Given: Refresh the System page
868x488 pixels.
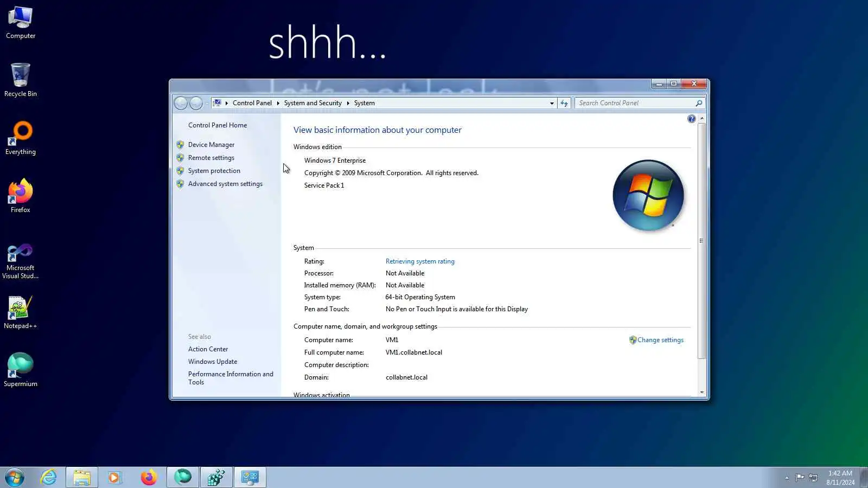Looking at the screenshot, I should point(564,103).
